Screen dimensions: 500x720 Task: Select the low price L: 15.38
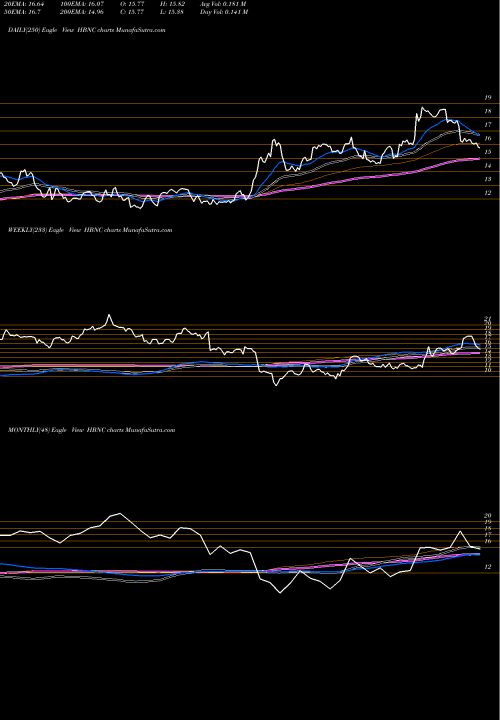(172, 12)
